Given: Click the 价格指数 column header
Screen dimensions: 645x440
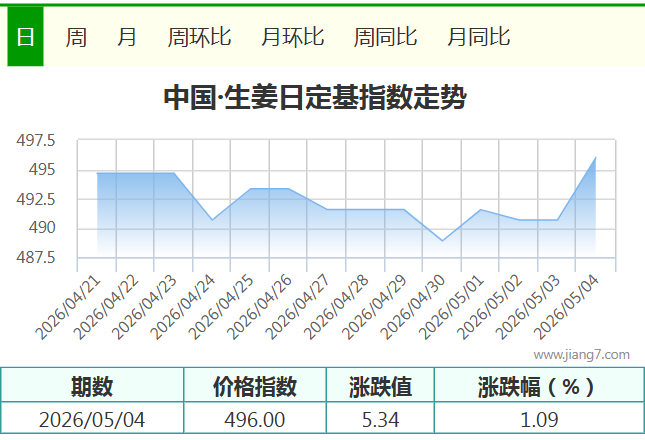Looking at the screenshot, I should (255, 386).
